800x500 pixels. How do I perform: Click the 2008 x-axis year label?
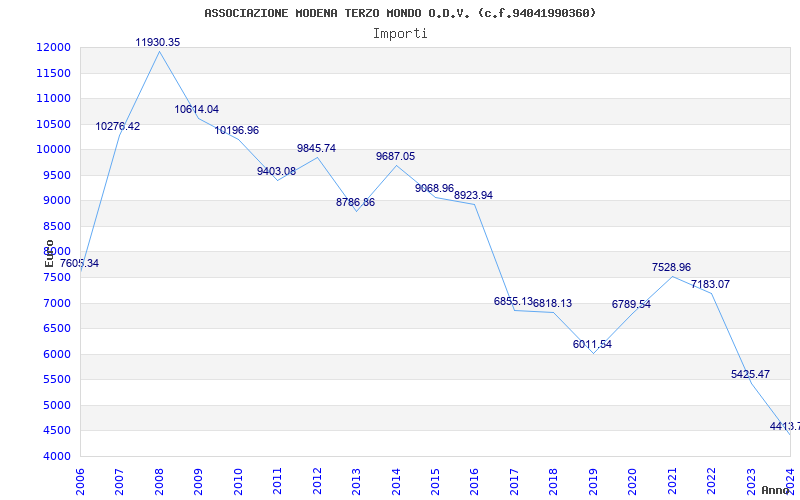(x=159, y=482)
